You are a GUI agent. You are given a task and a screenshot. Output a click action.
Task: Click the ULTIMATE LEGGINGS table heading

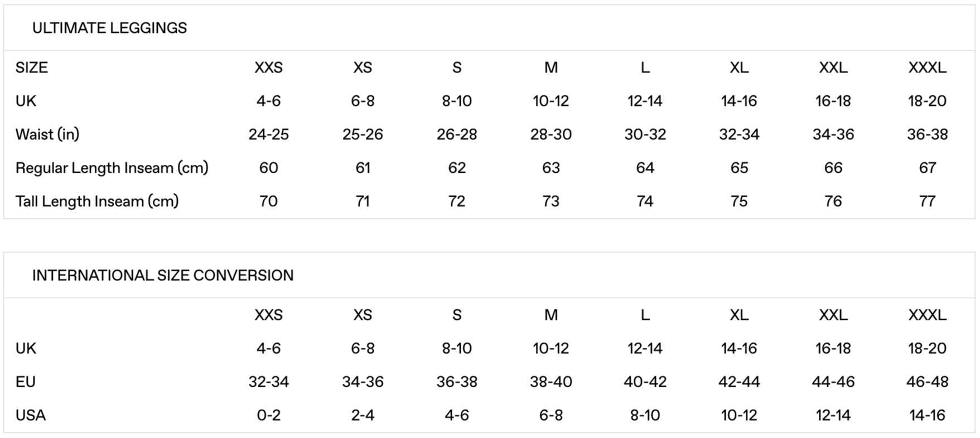coord(109,28)
